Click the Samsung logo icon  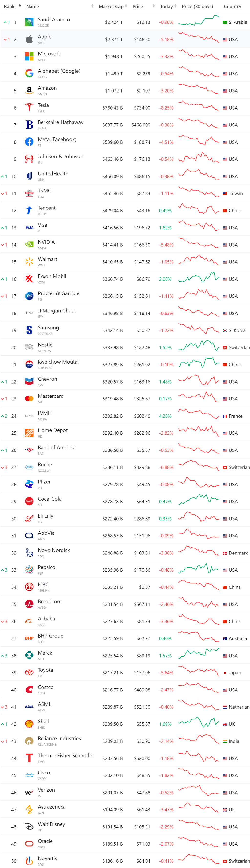coord(29,330)
